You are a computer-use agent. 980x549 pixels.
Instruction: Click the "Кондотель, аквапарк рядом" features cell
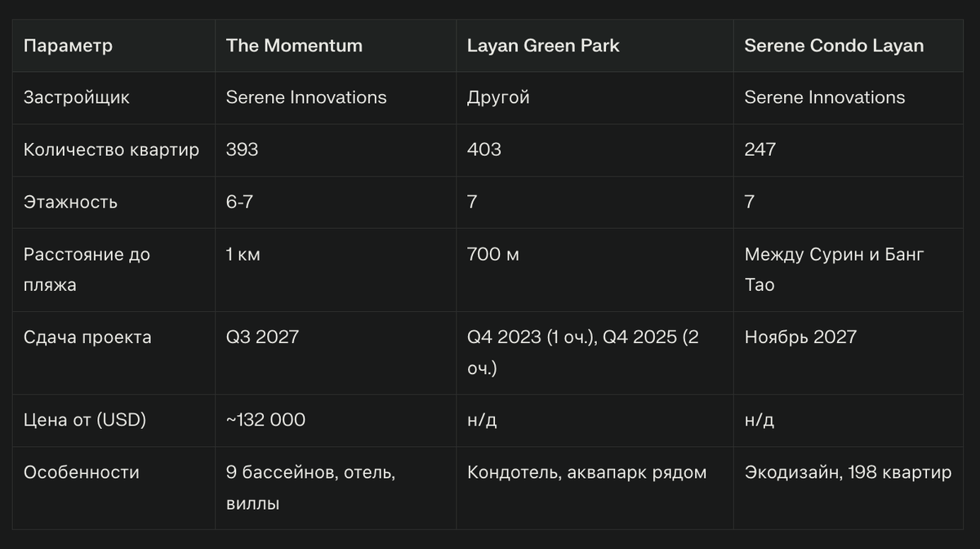(x=586, y=472)
